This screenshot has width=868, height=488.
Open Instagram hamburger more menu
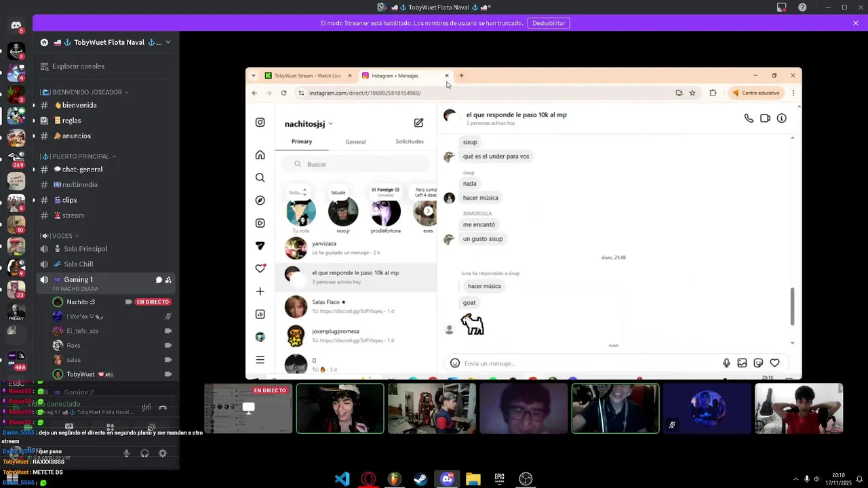tap(260, 360)
